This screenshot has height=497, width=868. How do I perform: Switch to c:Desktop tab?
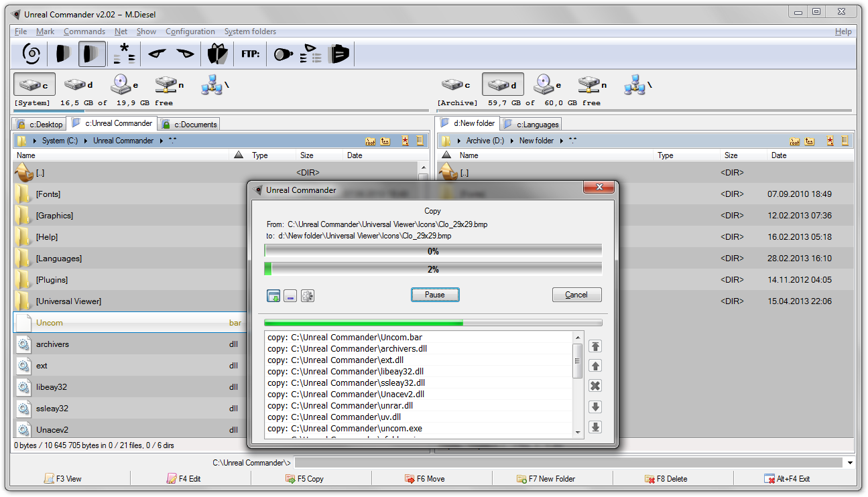(x=39, y=124)
